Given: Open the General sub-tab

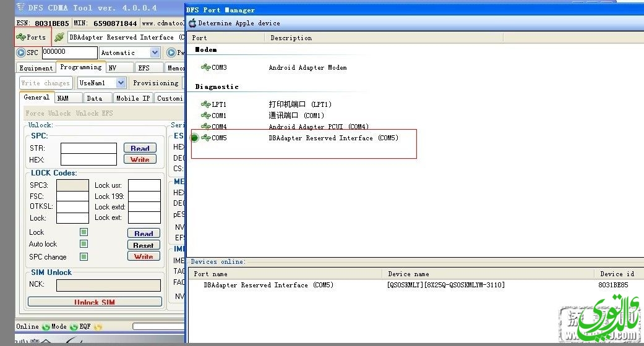Looking at the screenshot, I should tap(36, 97).
